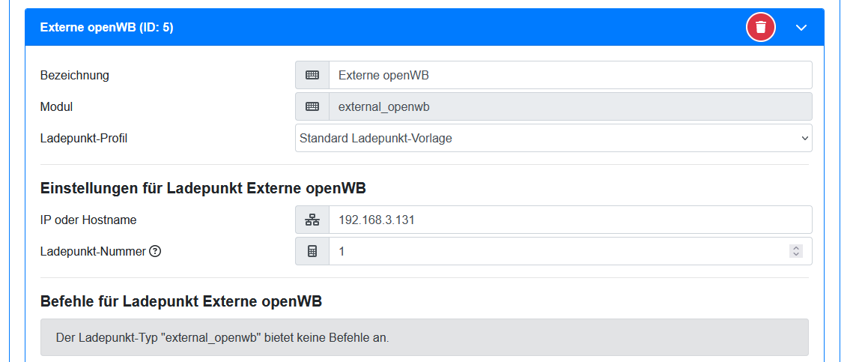Click the red trash delete button
Viewport: 868px width, 362px height.
pos(760,28)
